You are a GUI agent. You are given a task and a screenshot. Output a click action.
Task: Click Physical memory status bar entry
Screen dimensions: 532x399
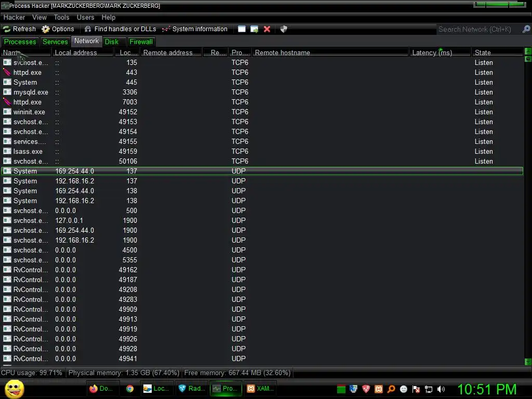tap(124, 373)
